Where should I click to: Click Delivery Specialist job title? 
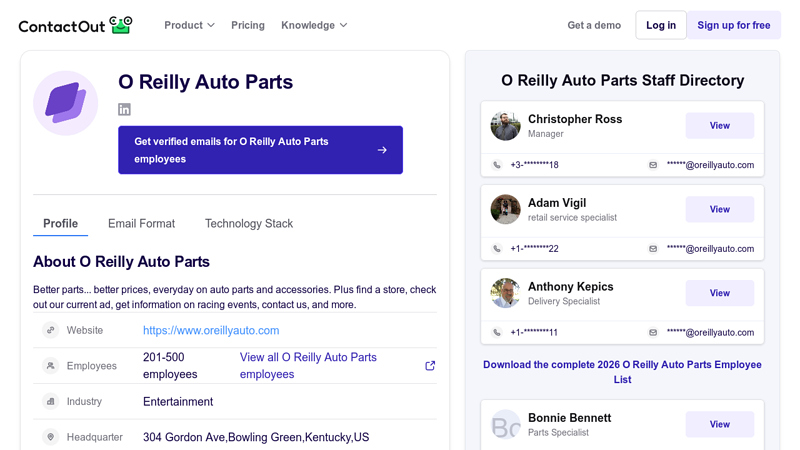click(x=564, y=301)
